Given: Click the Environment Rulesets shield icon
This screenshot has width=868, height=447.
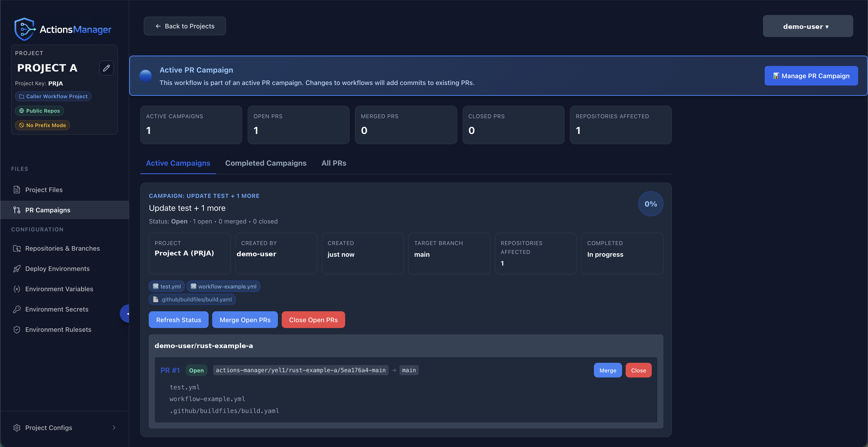Looking at the screenshot, I should (17, 330).
